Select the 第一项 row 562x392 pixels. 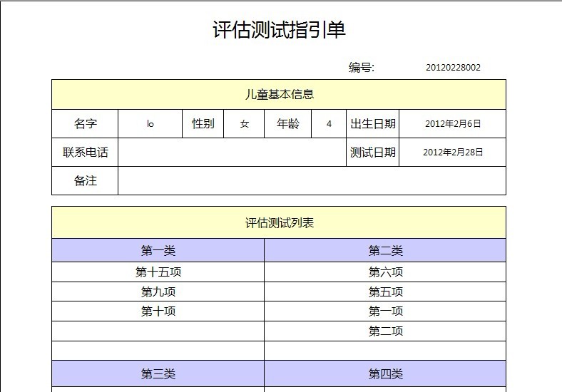(x=385, y=311)
